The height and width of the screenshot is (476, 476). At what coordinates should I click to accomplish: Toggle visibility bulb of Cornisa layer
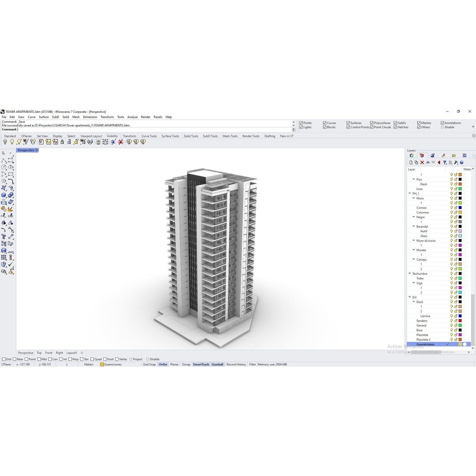pos(451,208)
